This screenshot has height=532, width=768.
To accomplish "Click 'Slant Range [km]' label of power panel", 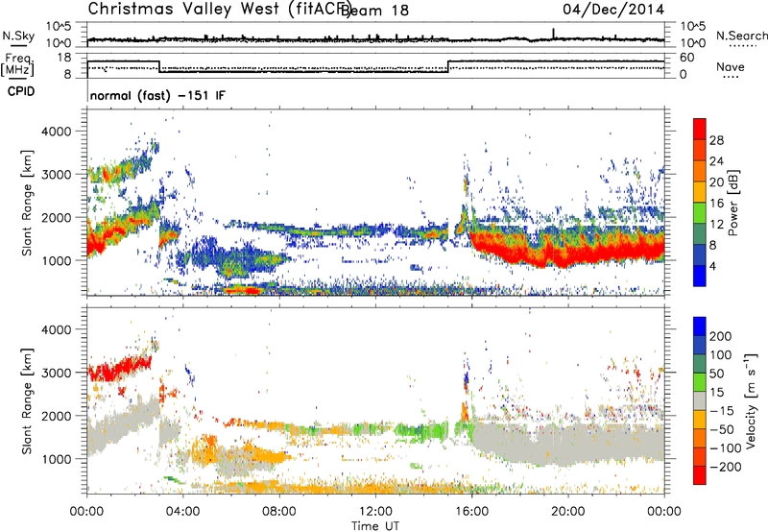I will tap(27, 203).
